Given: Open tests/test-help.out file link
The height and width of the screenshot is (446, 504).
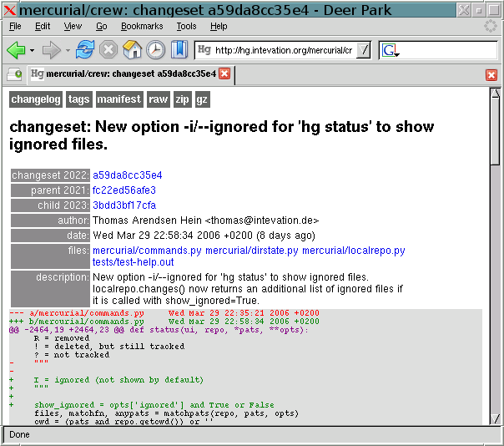Looking at the screenshot, I should [x=133, y=262].
